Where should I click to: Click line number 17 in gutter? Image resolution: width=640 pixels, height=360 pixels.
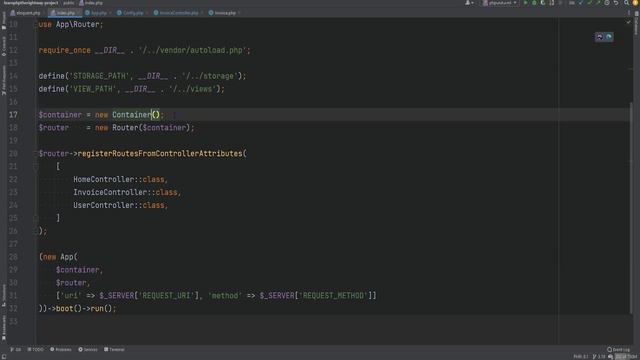[x=13, y=115]
